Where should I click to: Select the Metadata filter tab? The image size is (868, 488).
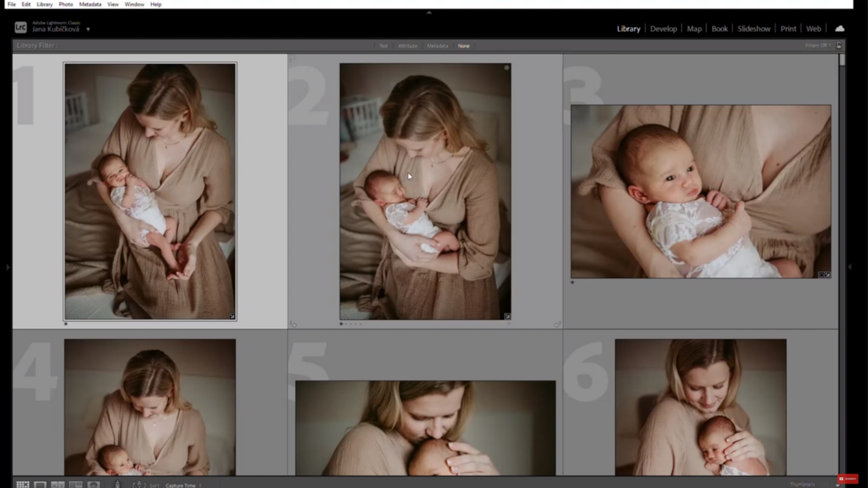click(x=438, y=46)
